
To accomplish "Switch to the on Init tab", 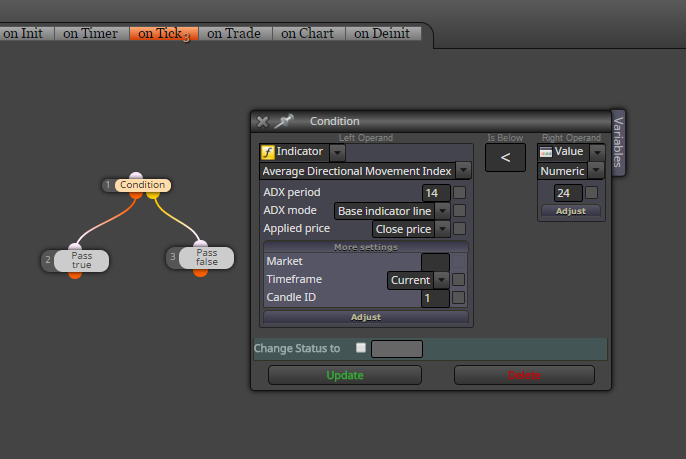I will [x=26, y=33].
